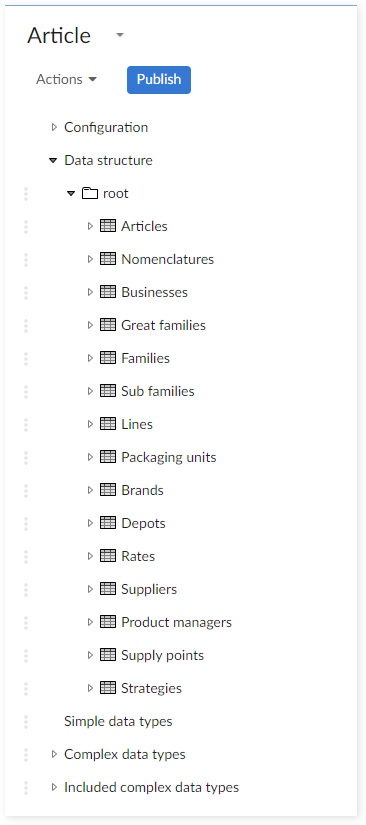
Task: Collapse the root folder node
Action: click(71, 194)
